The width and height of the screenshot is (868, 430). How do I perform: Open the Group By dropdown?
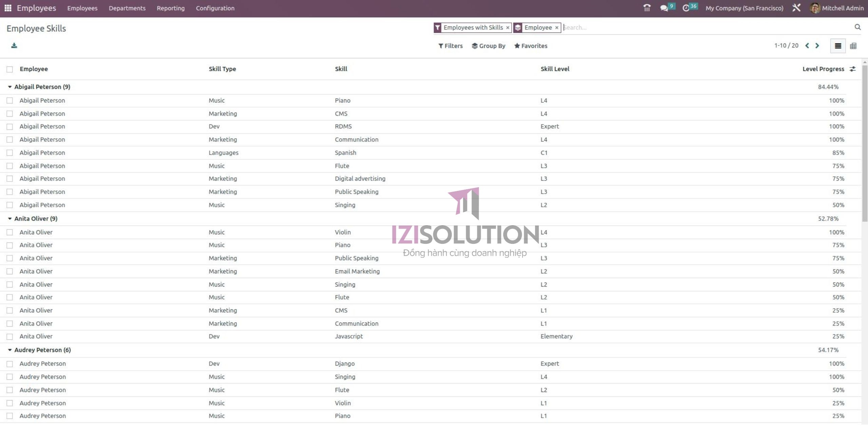point(489,45)
